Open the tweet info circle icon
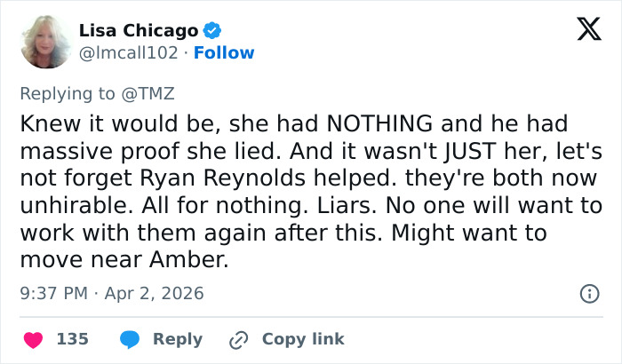Viewport: 622px width, 364px height. 588,293
